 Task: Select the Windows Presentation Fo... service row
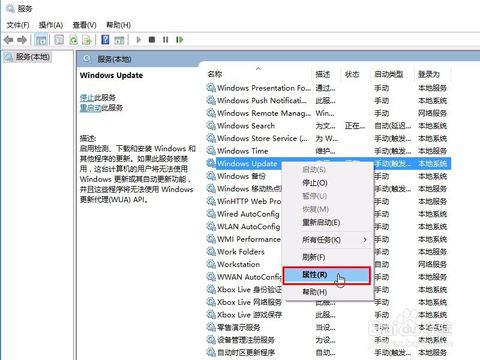328,88
